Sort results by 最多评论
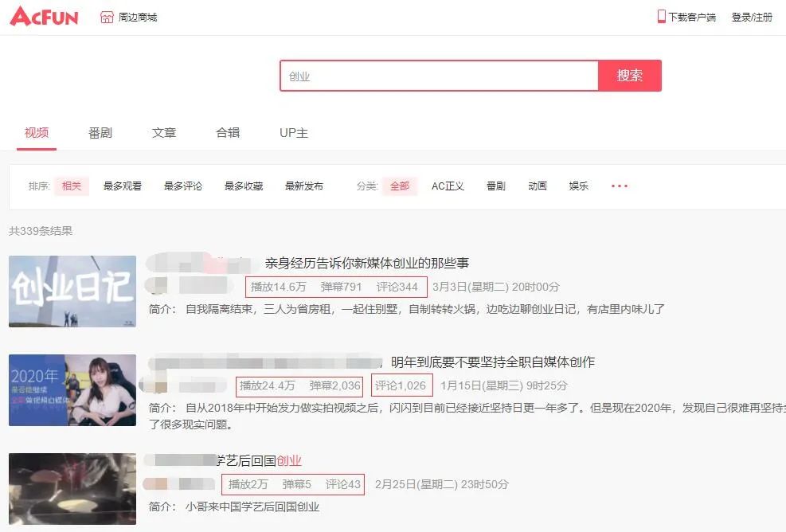786x532 pixels. pyautogui.click(x=183, y=186)
